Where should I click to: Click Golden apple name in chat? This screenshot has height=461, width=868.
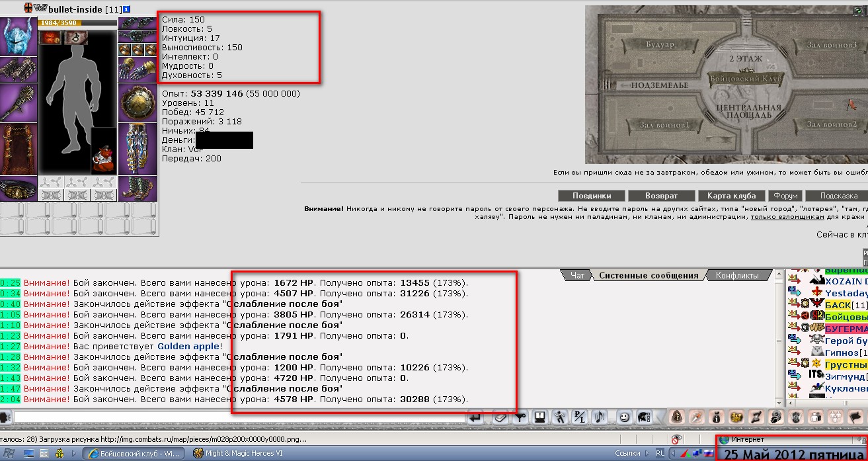point(189,346)
